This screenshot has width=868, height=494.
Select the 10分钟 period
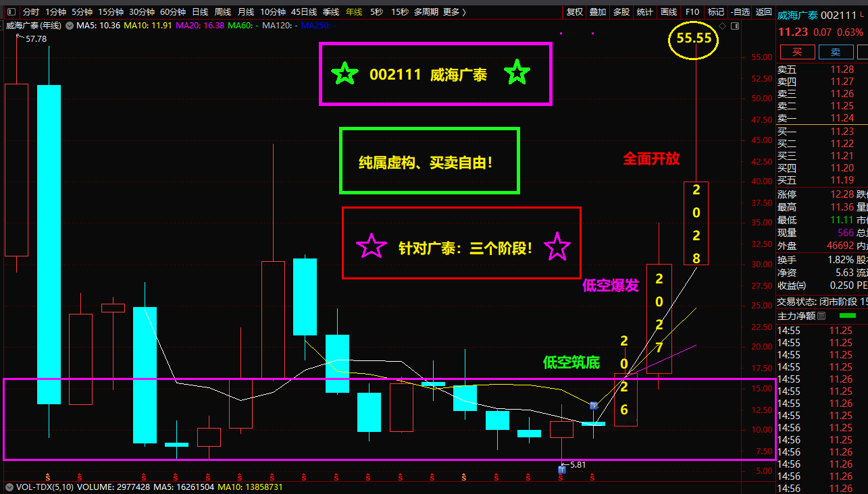(x=273, y=12)
